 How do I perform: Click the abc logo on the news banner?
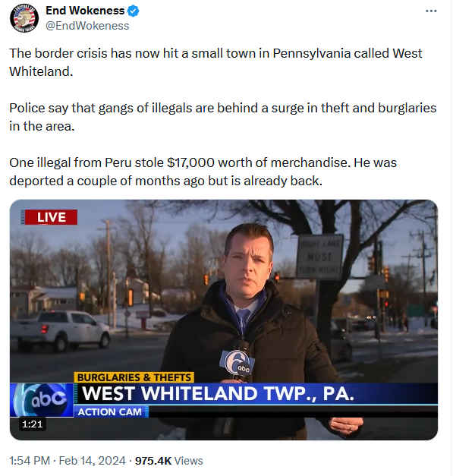[x=42, y=400]
